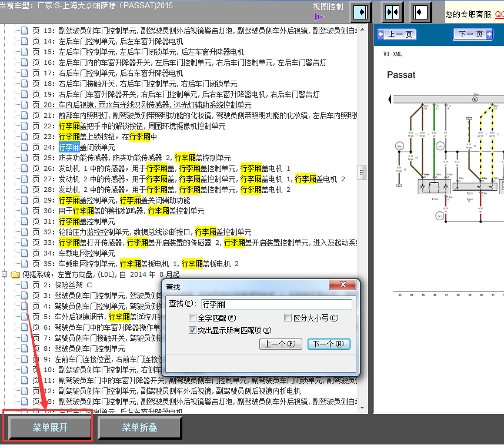Click the expand-right-panel view control icon

(420, 12)
